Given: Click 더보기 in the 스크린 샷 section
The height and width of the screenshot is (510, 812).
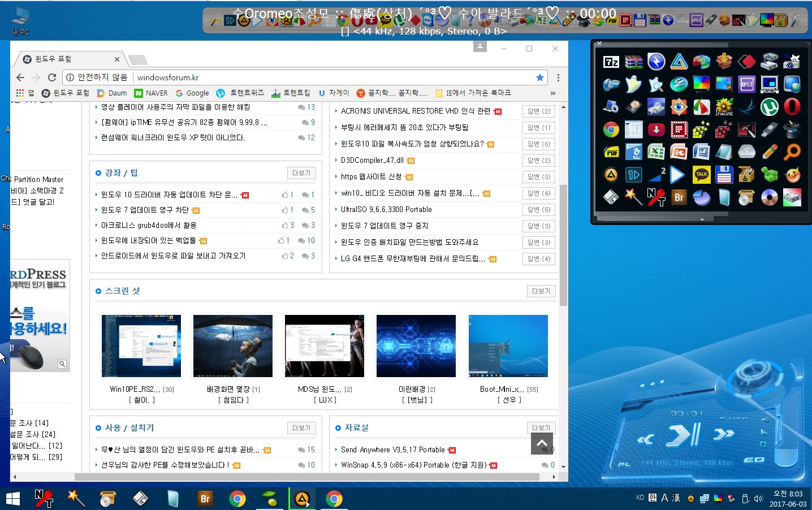Looking at the screenshot, I should pos(541,291).
